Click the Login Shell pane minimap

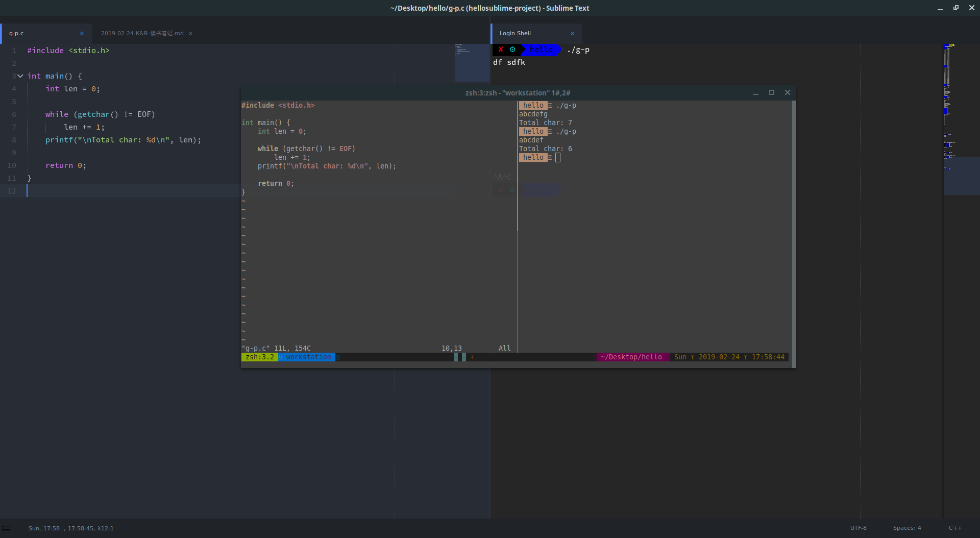pyautogui.click(x=962, y=176)
